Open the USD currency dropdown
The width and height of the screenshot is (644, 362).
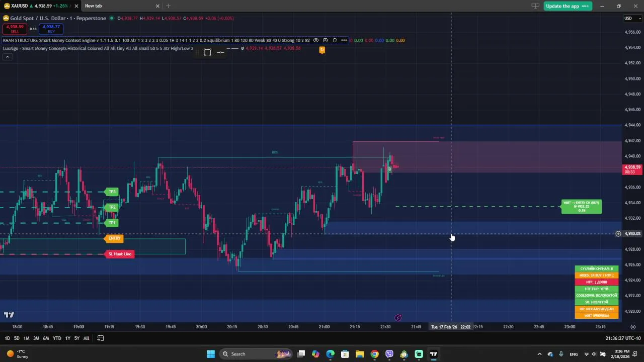click(633, 19)
